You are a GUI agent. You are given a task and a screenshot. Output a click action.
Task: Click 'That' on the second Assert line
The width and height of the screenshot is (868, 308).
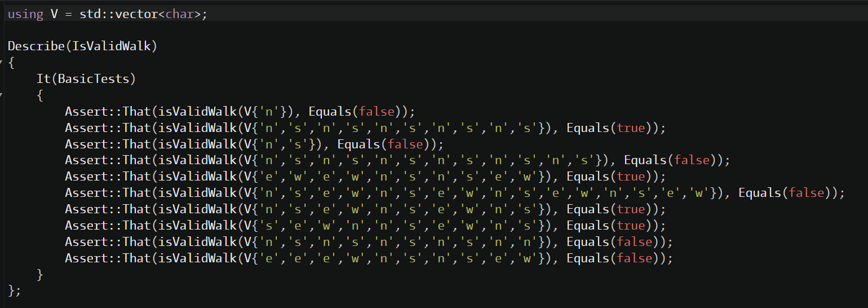click(136, 128)
